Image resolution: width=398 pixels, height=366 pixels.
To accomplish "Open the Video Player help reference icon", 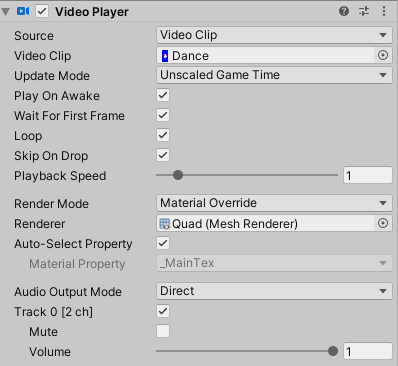I will point(344,11).
